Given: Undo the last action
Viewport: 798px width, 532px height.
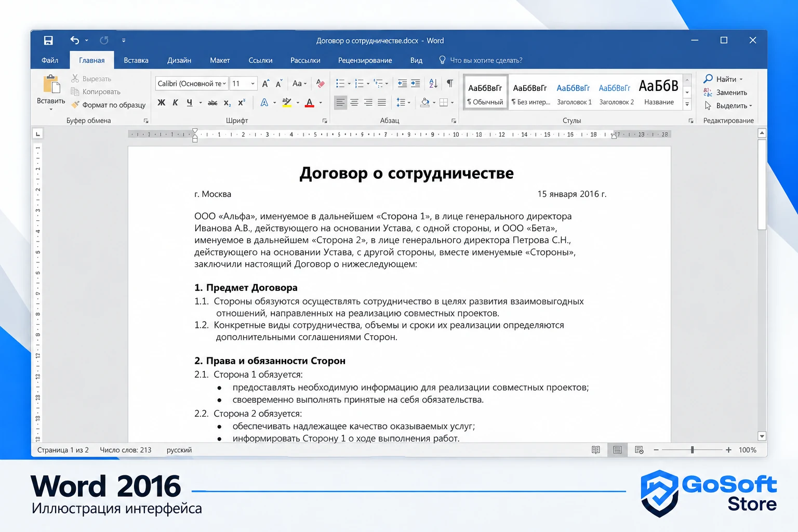Looking at the screenshot, I should pos(75,41).
